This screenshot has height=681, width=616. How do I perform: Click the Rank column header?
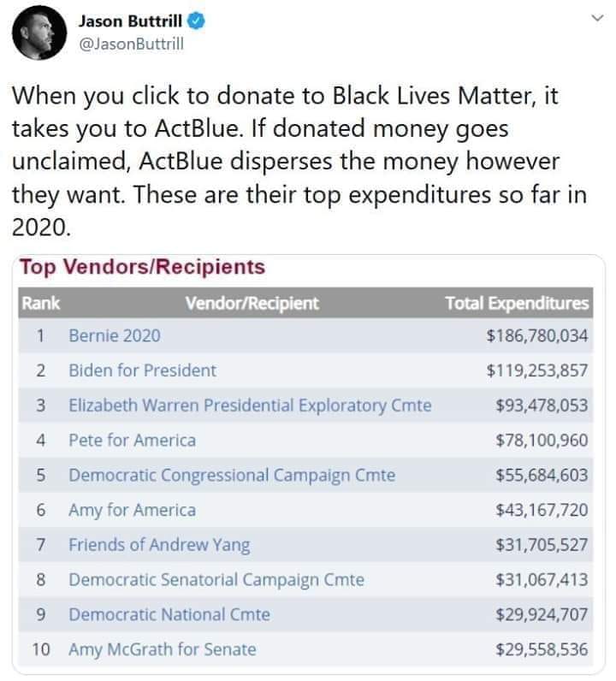(x=40, y=303)
